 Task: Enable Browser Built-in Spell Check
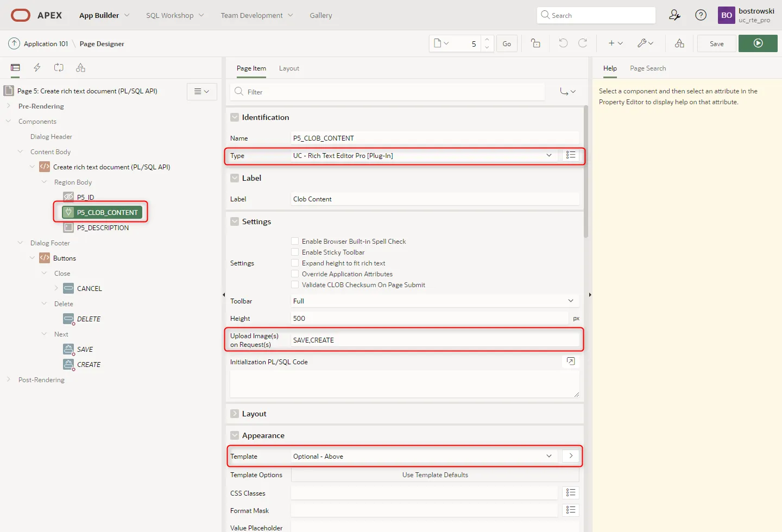click(x=295, y=242)
